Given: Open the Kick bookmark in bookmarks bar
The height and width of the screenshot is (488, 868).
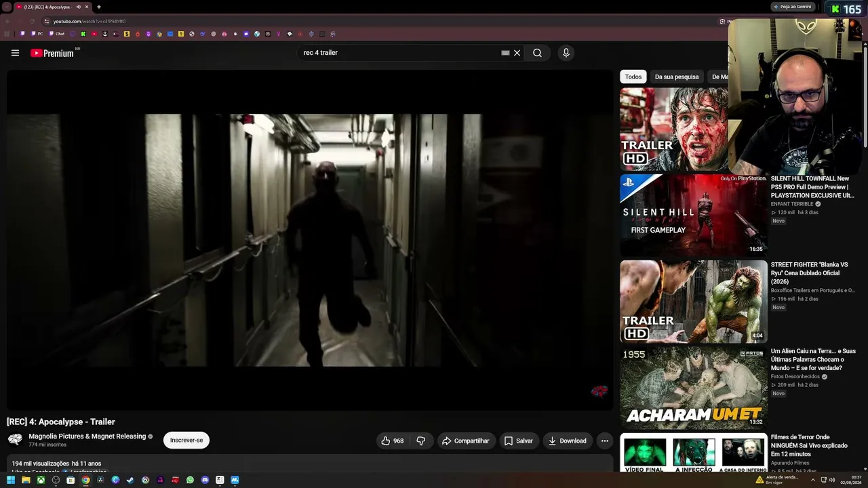Looking at the screenshot, I should point(83,34).
